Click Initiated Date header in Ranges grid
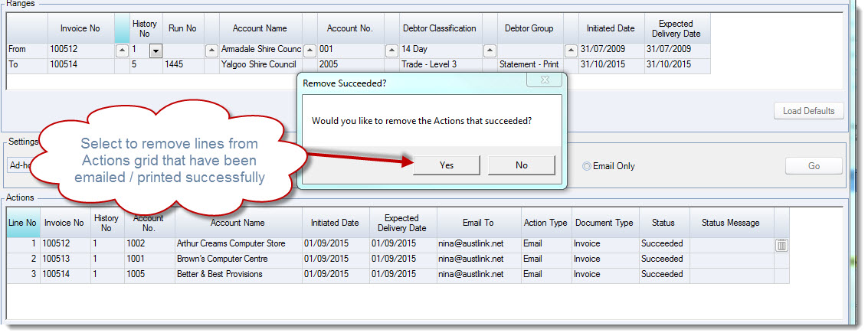Screen dimensions: 868x336 pos(611,28)
